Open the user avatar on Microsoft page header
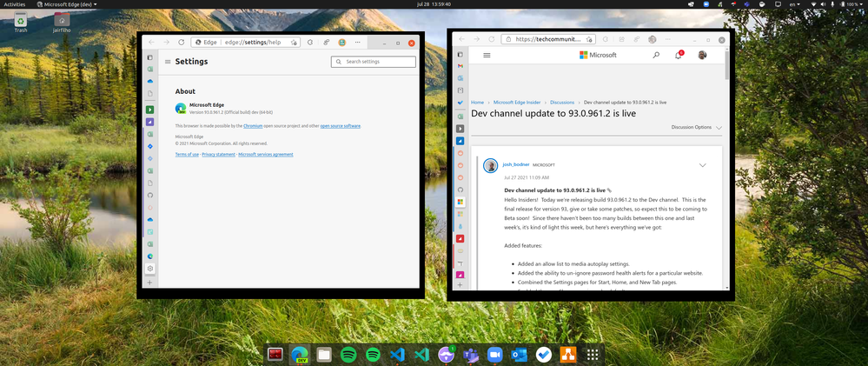 coord(702,55)
